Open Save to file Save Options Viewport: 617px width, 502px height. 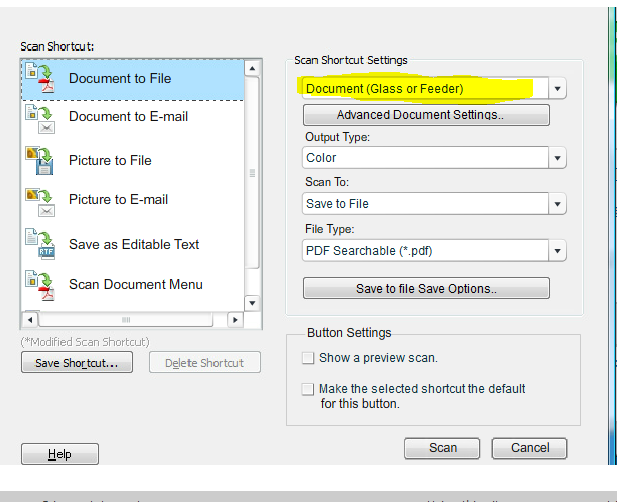426,289
